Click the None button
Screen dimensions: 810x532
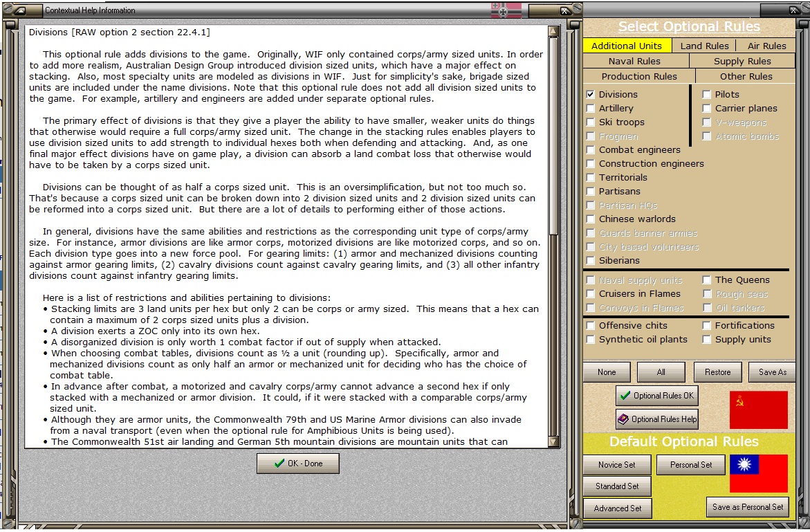point(607,372)
